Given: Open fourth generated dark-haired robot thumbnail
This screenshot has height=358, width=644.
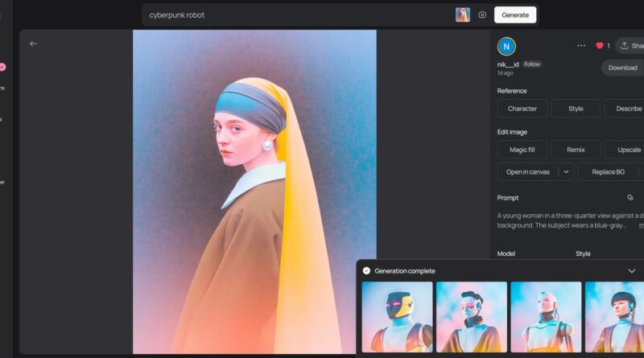Looking at the screenshot, I should pos(614,317).
